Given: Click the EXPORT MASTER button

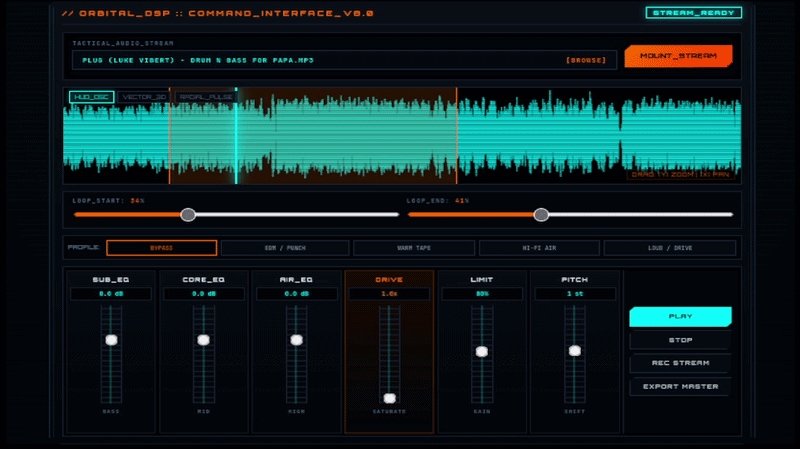Looking at the screenshot, I should [x=680, y=387].
